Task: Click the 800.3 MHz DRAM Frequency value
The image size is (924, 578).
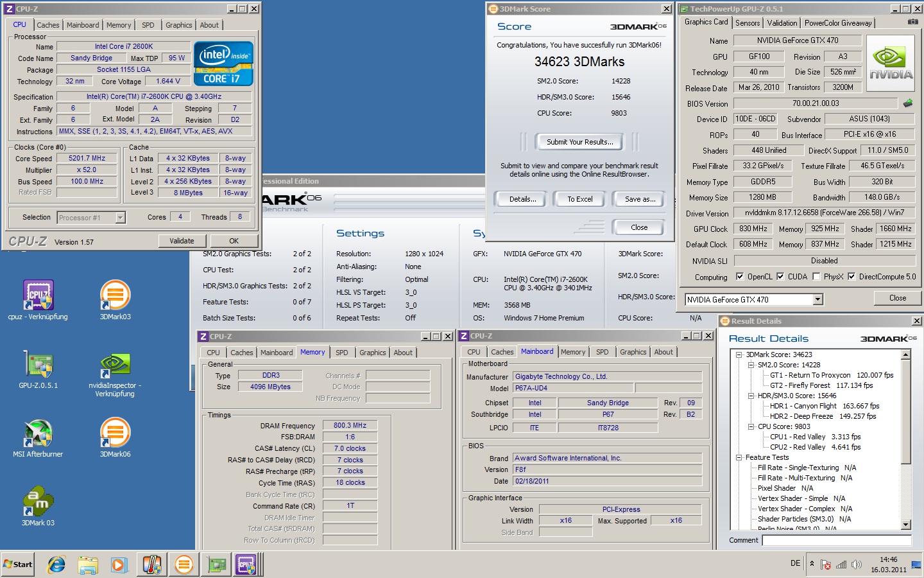Action: pyautogui.click(x=350, y=425)
